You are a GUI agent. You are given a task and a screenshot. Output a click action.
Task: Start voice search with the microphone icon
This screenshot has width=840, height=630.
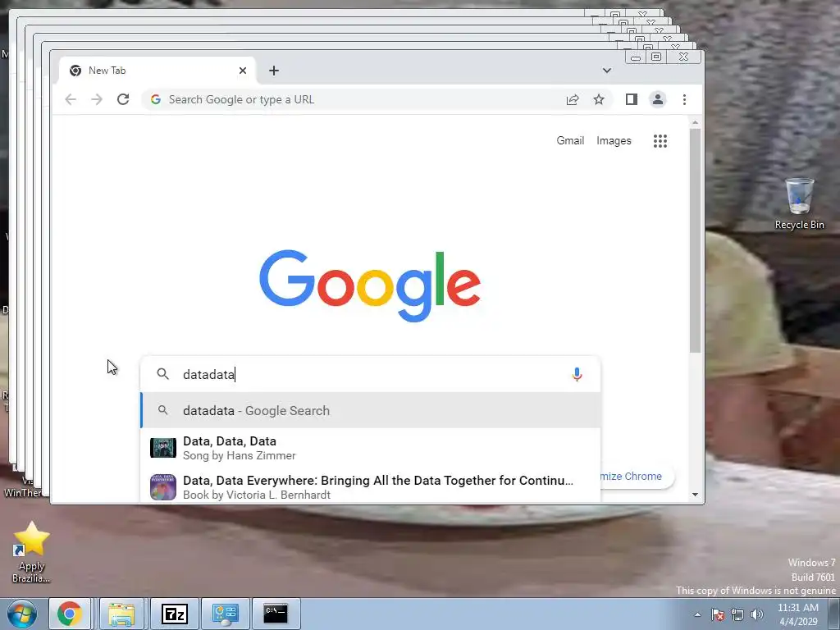pos(577,374)
